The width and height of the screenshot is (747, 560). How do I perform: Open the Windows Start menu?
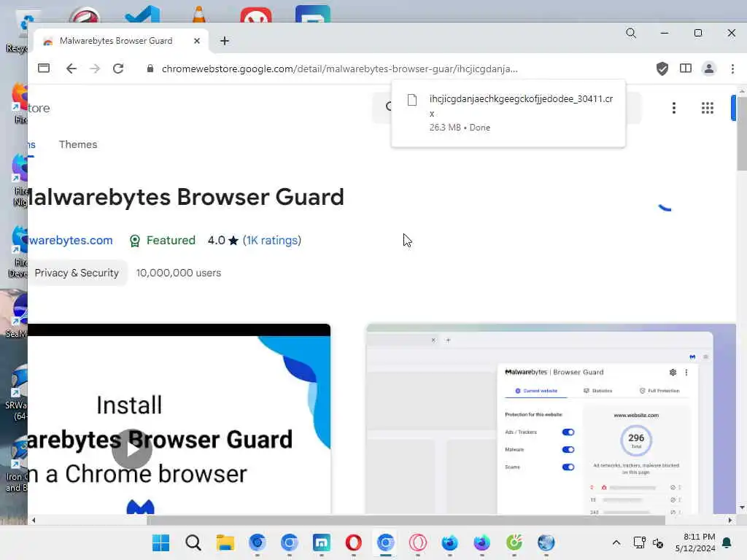click(x=160, y=542)
